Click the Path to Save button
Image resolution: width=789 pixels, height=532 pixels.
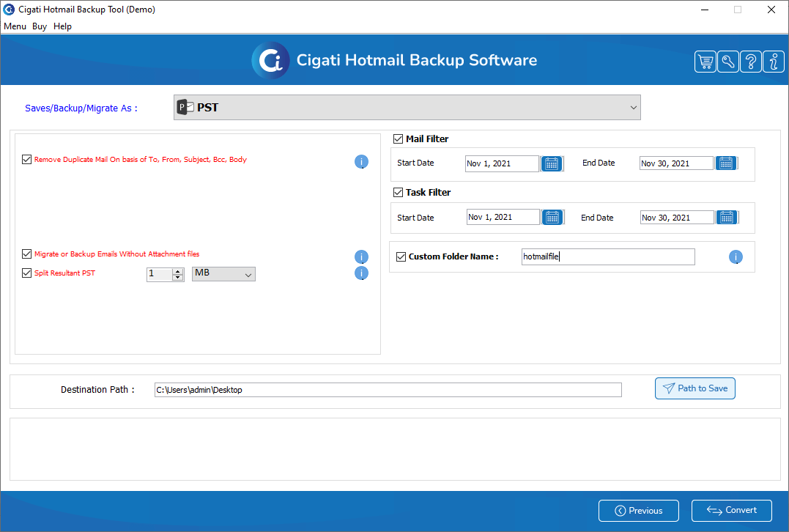(x=694, y=388)
